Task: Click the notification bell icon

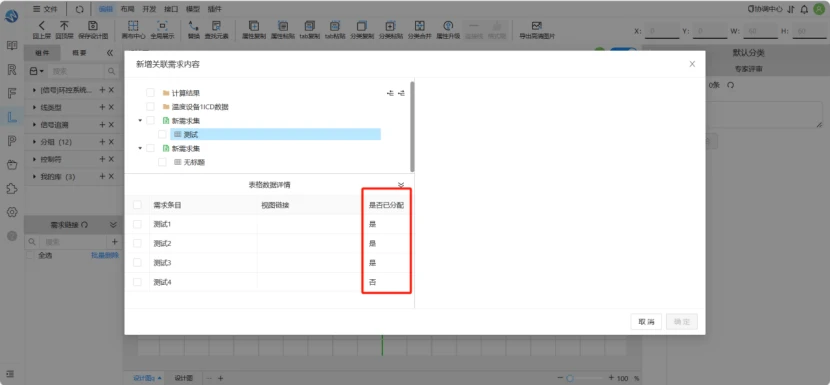Action: click(x=804, y=9)
